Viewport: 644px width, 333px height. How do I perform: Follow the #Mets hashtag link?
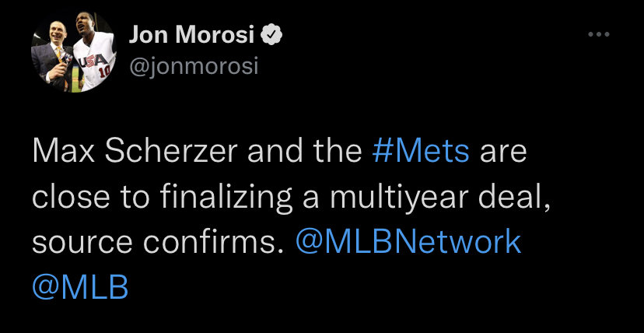[x=421, y=151]
